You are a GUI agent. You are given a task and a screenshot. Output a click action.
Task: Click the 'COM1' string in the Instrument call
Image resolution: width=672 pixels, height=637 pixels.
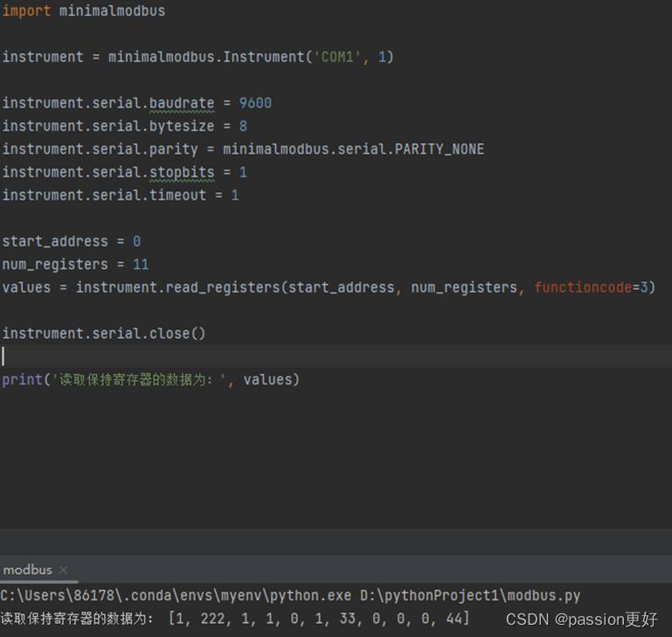337,57
